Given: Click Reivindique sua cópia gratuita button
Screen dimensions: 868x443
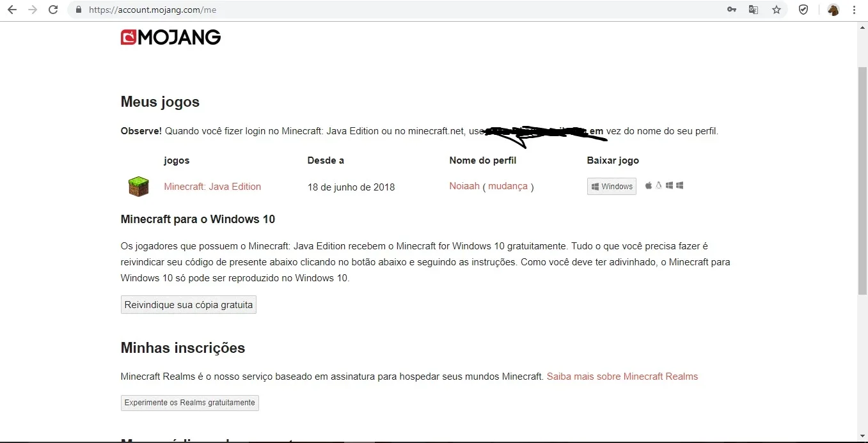Looking at the screenshot, I should click(x=189, y=305).
